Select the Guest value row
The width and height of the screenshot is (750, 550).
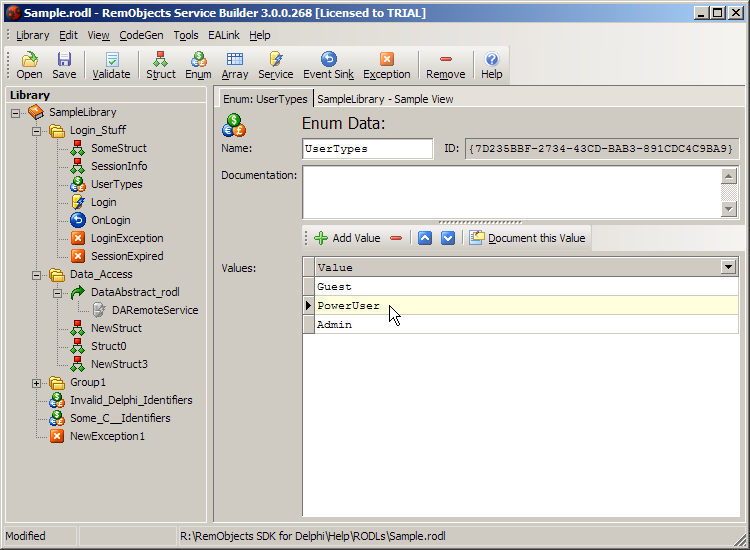click(x=526, y=286)
